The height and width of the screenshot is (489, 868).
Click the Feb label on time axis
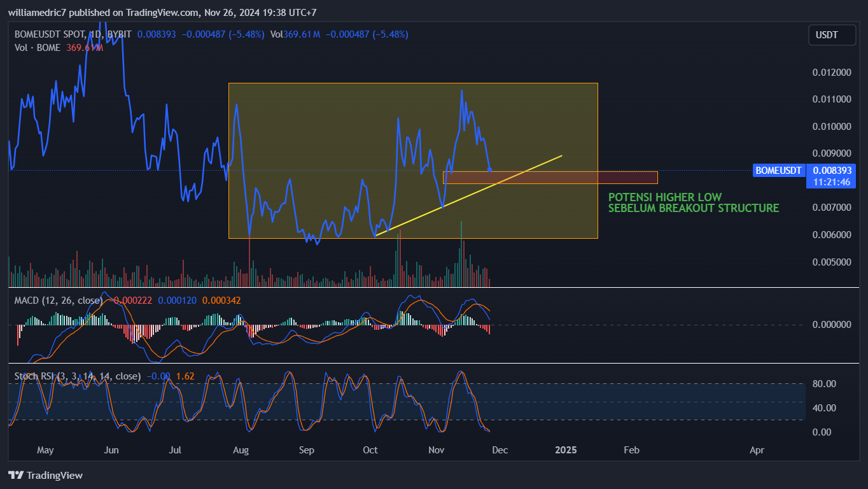point(631,450)
